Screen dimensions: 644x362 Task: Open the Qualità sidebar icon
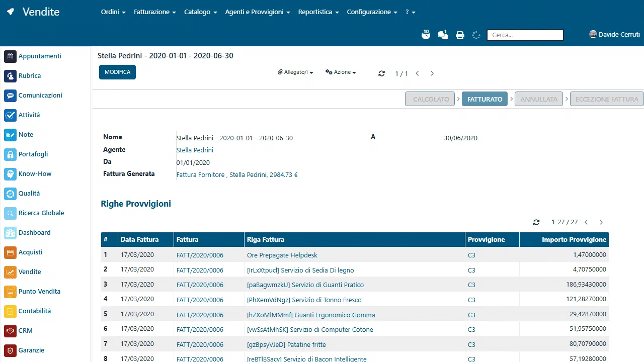point(11,194)
